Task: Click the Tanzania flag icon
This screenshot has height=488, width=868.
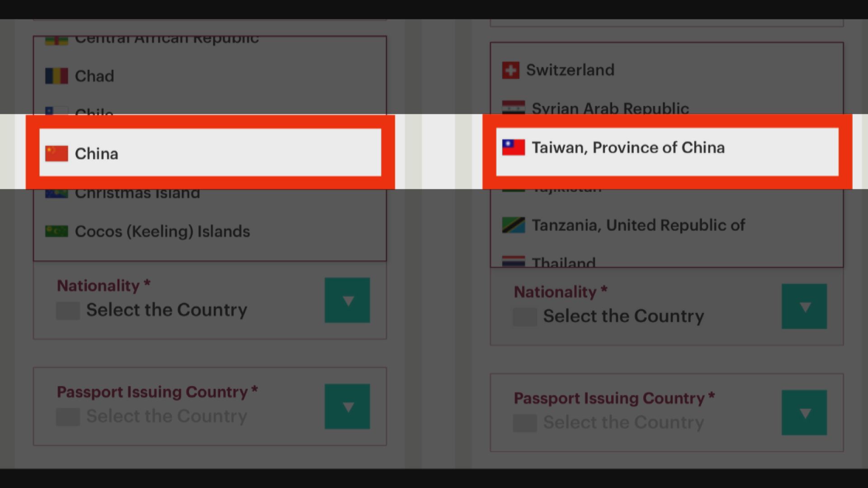Action: (x=514, y=225)
